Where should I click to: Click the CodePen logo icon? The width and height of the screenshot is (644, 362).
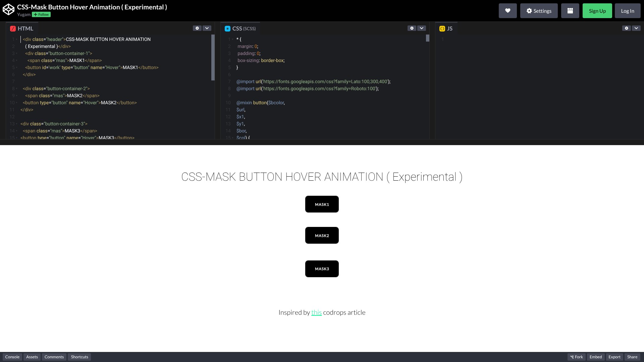pos(8,10)
